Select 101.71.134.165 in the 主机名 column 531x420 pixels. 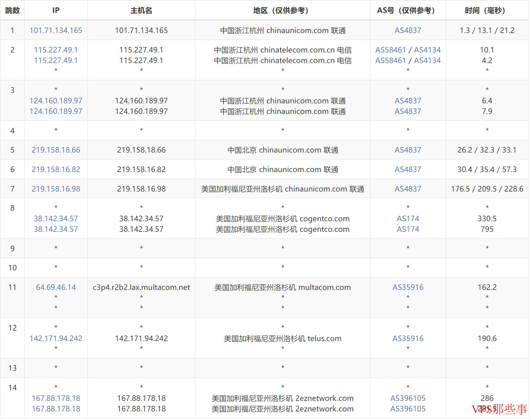141,30
